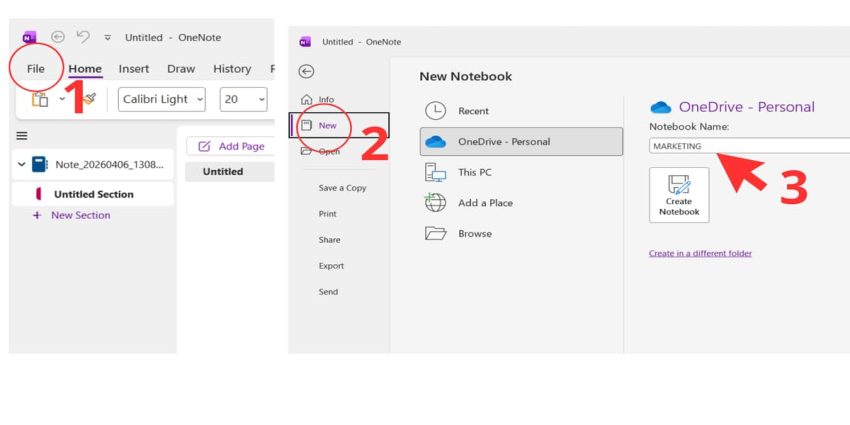850x425 pixels.
Task: Click the Create Notebook button
Action: tap(679, 195)
